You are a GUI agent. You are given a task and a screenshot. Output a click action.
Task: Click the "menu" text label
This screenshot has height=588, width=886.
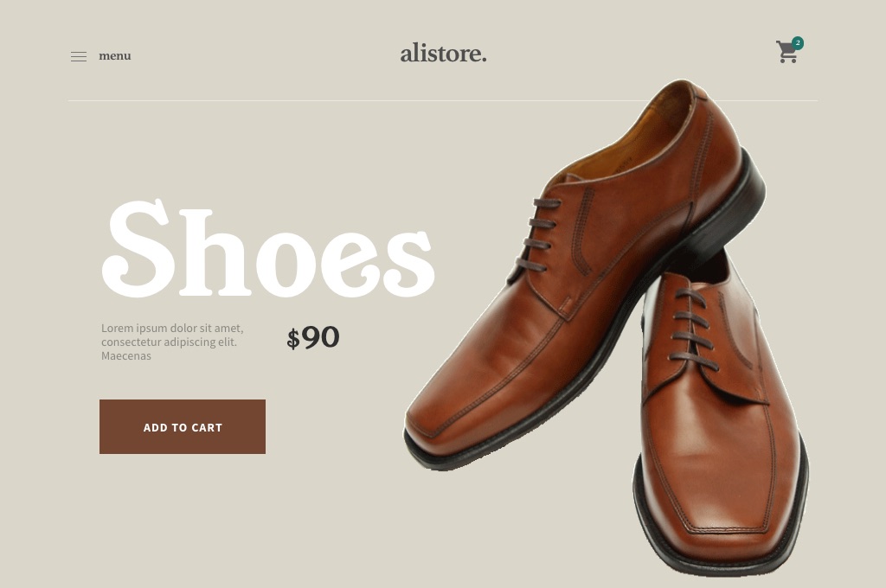pos(115,56)
